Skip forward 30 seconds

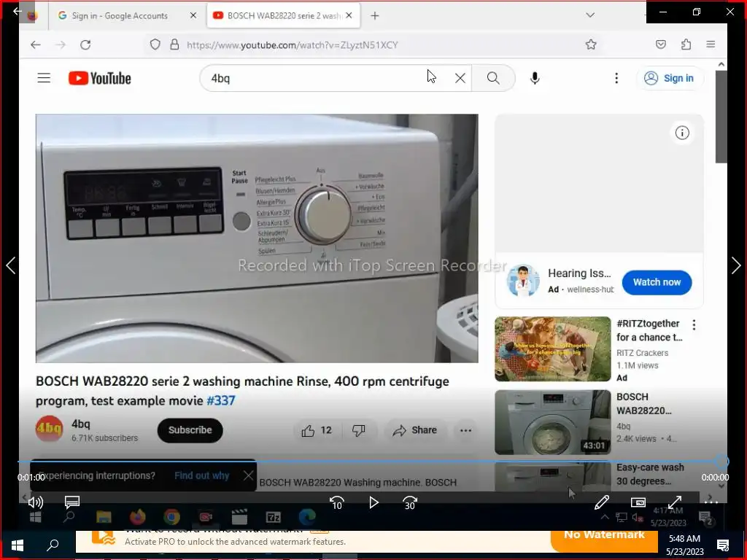pyautogui.click(x=410, y=502)
